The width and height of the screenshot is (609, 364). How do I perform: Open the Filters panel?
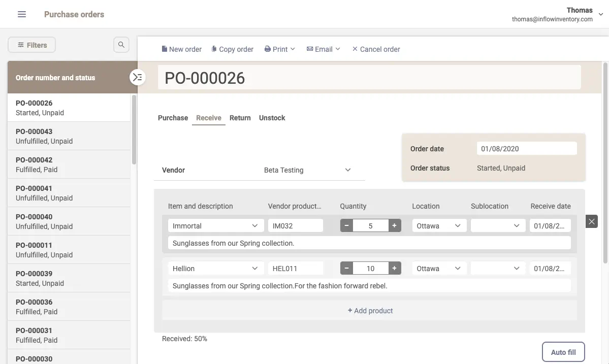tap(31, 45)
